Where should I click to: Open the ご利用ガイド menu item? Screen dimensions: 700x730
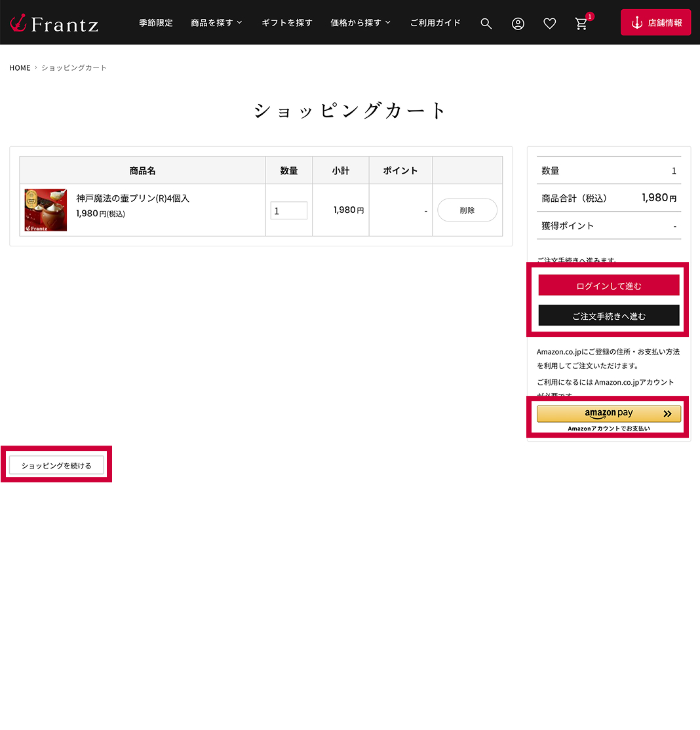(435, 23)
